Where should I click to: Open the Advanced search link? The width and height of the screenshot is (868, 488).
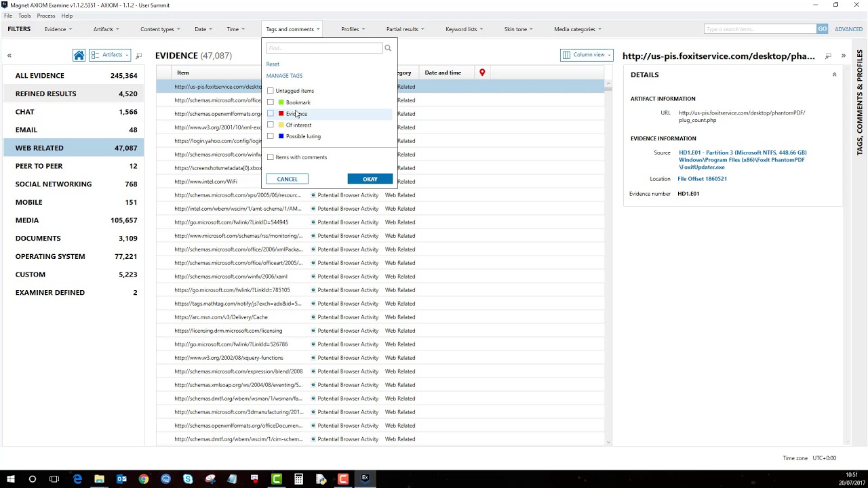(x=848, y=29)
